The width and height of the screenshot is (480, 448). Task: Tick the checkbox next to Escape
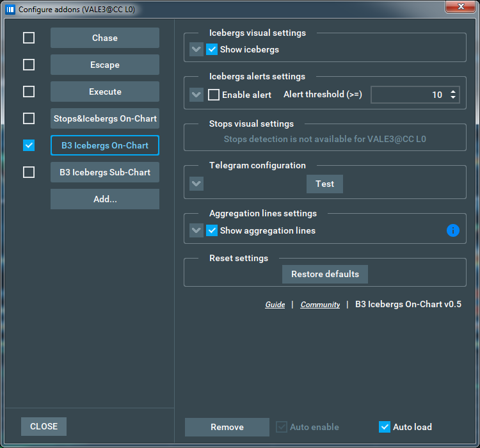point(29,65)
